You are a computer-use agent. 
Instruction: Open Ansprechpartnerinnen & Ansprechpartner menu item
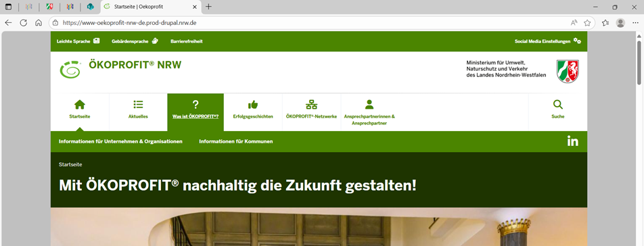pos(369,112)
